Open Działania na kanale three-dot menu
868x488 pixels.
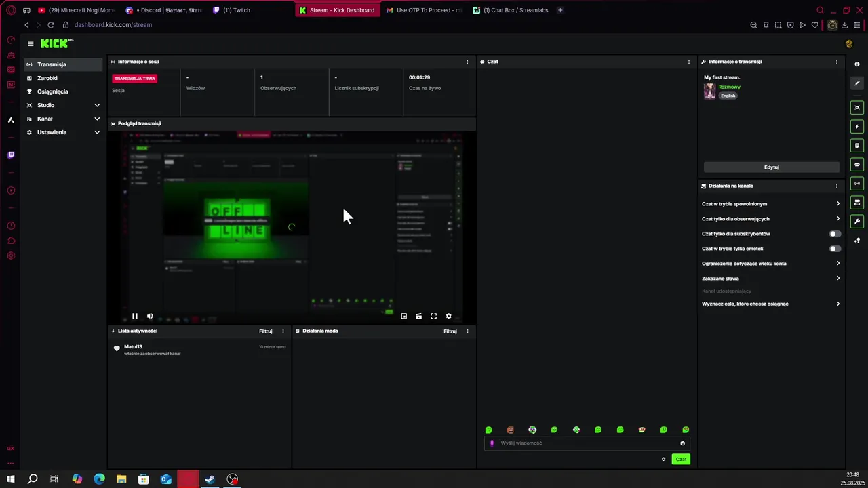tap(837, 186)
